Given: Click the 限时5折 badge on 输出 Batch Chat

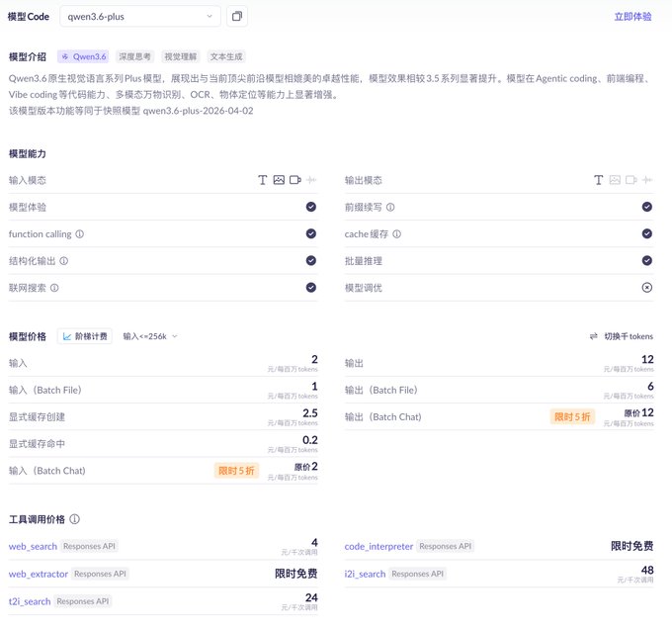Looking at the screenshot, I should click(x=572, y=416).
